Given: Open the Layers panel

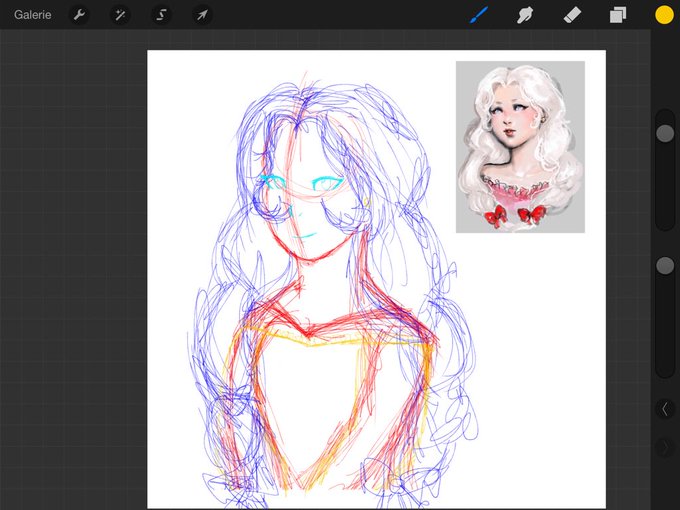Looking at the screenshot, I should pyautogui.click(x=618, y=15).
